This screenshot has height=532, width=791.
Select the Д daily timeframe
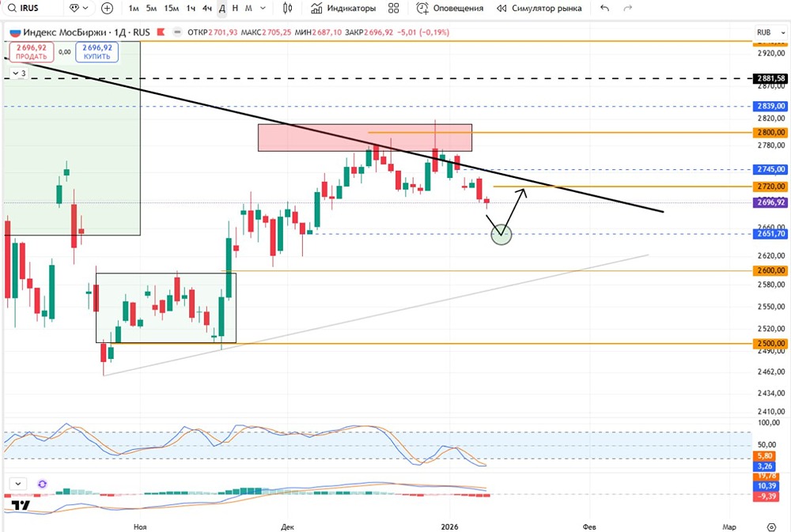[x=222, y=8]
